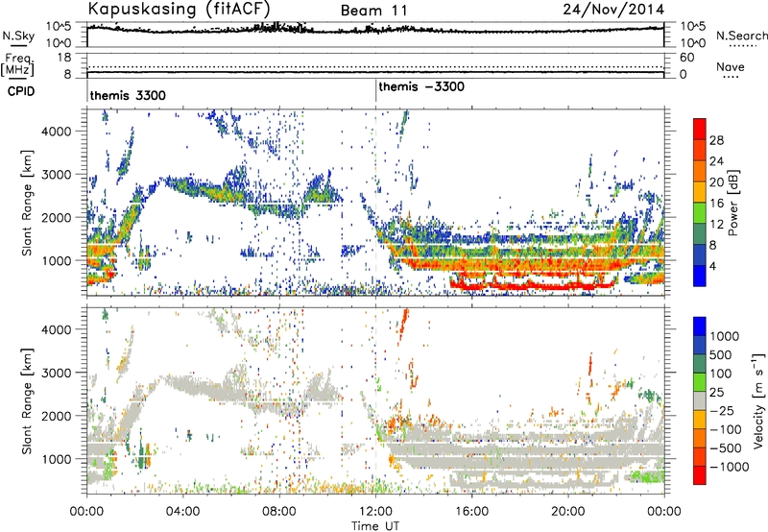Image resolution: width=768 pixels, height=532 pixels.
Task: Click "Slant Range [km]" label of power panel
Action: pos(27,203)
